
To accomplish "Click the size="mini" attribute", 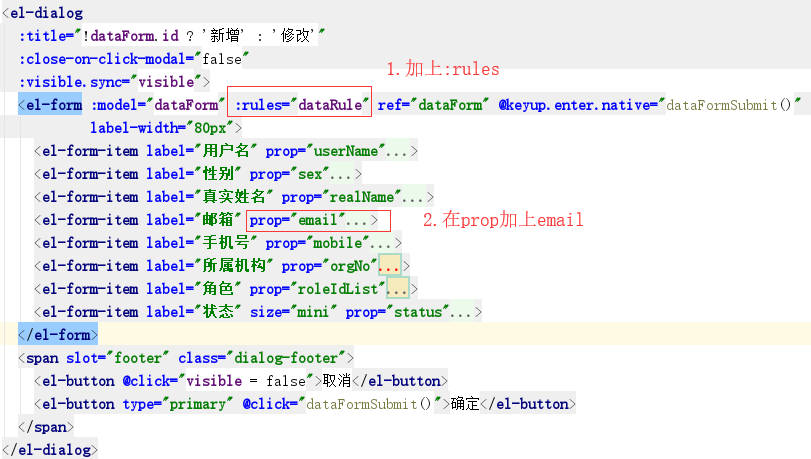I will pos(293,312).
